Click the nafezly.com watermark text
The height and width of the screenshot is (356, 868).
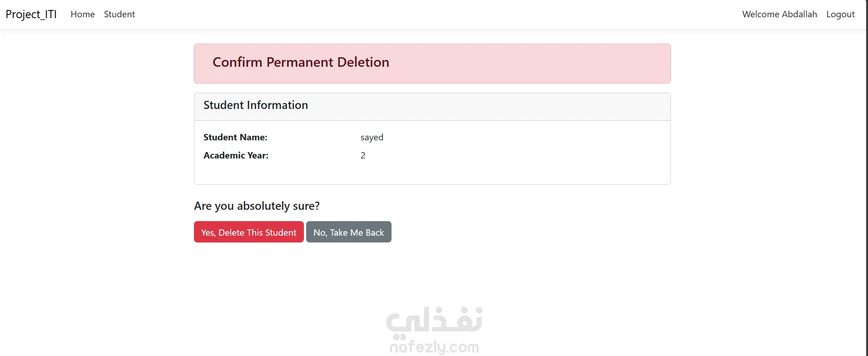click(x=434, y=347)
